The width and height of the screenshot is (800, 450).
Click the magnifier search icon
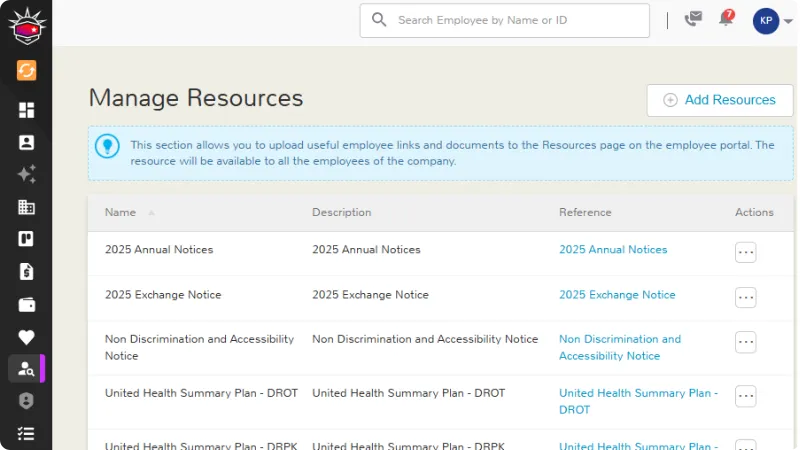pyautogui.click(x=379, y=20)
